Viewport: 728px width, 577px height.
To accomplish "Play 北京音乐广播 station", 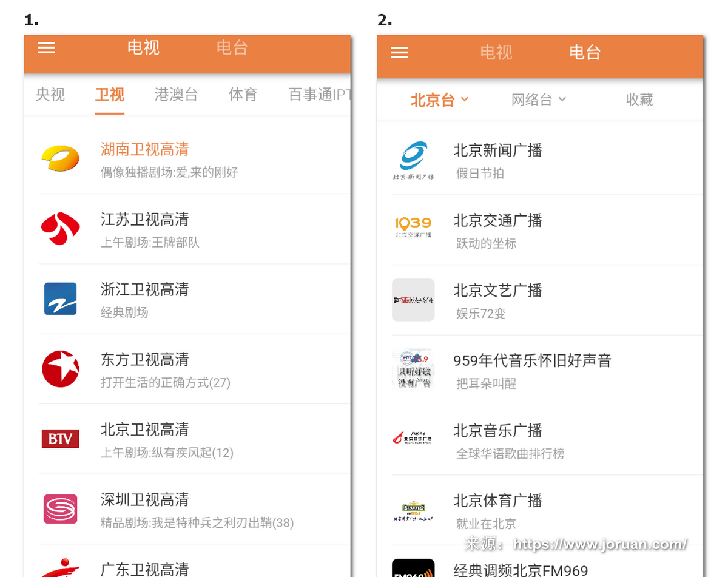I will (x=498, y=431).
